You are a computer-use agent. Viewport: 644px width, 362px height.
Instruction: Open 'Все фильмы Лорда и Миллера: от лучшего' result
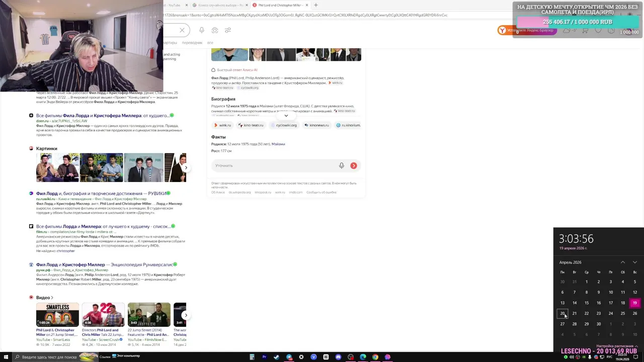tap(103, 226)
